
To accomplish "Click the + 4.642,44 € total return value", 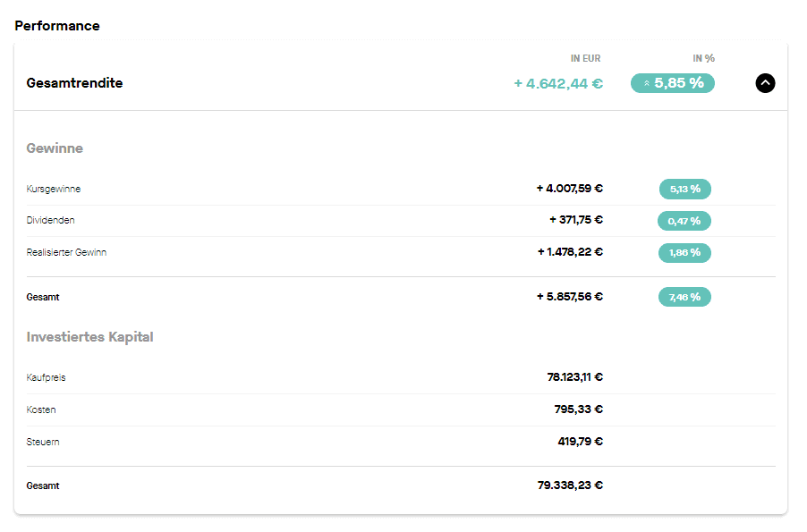I will 558,83.
